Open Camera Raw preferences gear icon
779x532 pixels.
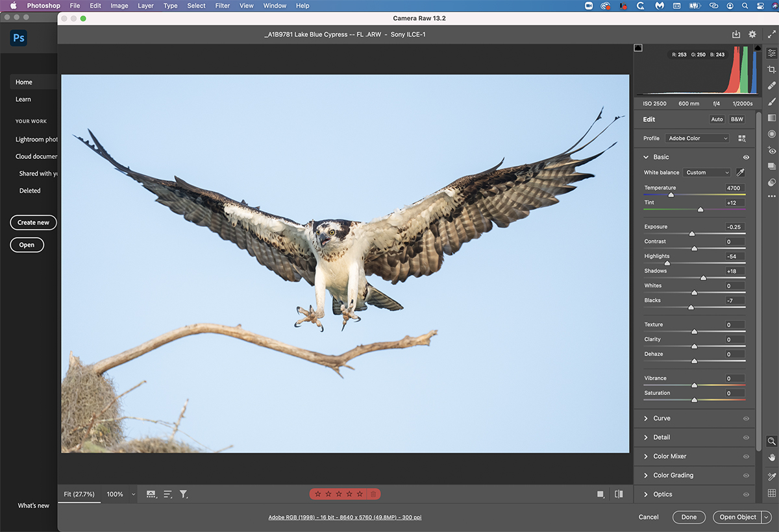752,34
